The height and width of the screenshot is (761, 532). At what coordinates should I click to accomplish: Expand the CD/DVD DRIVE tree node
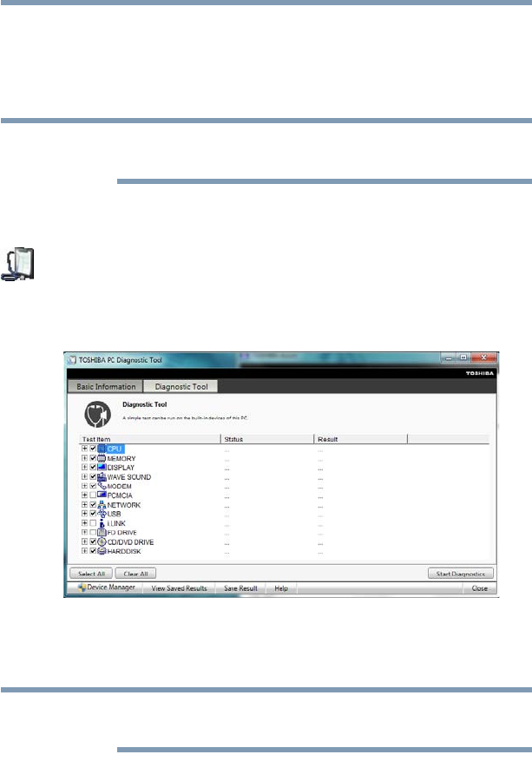pyautogui.click(x=84, y=541)
